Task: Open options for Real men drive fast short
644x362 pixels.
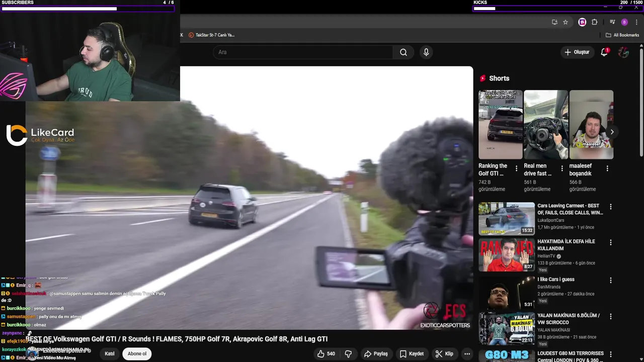Action: click(562, 169)
